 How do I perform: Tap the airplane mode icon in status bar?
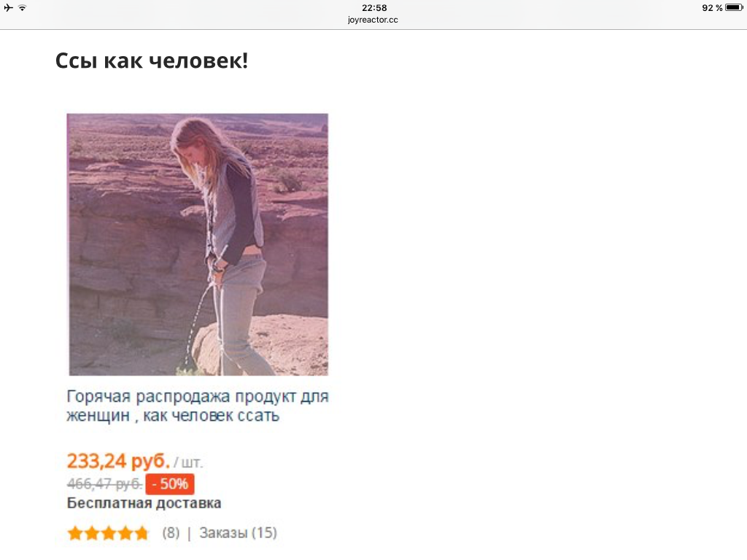9,7
